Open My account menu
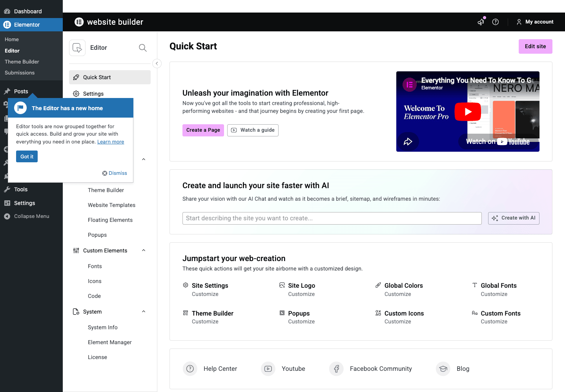The image size is (565, 392). (535, 22)
